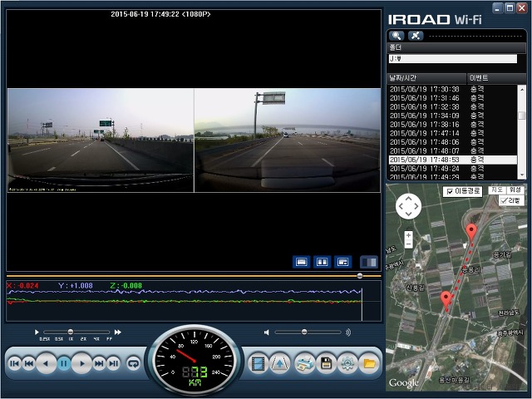
Task: Skip to the last file button
Action: click(114, 363)
